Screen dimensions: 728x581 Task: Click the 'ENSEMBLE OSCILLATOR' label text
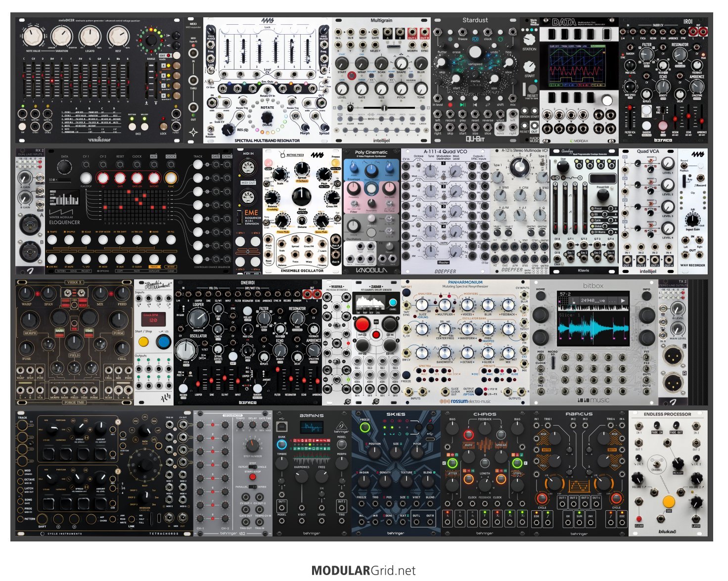[302, 270]
